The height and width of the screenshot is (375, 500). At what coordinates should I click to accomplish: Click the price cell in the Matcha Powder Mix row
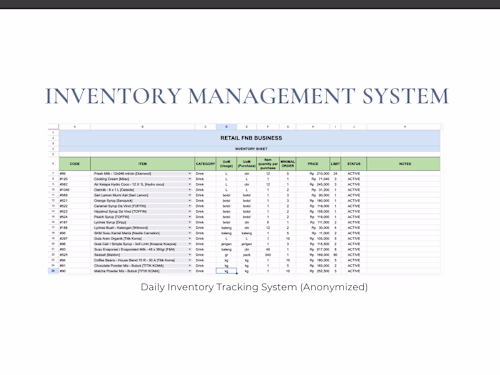coord(313,271)
